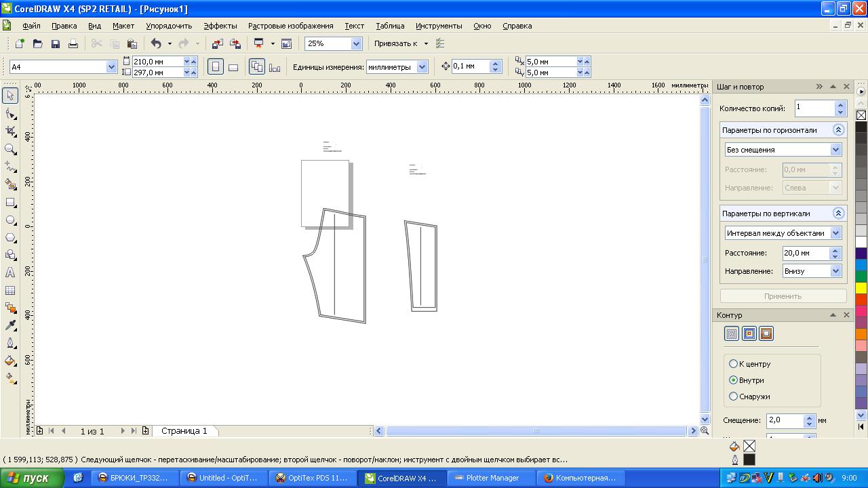868x488 pixels.
Task: Click the yellow swatch in the color palette
Action: click(x=861, y=288)
